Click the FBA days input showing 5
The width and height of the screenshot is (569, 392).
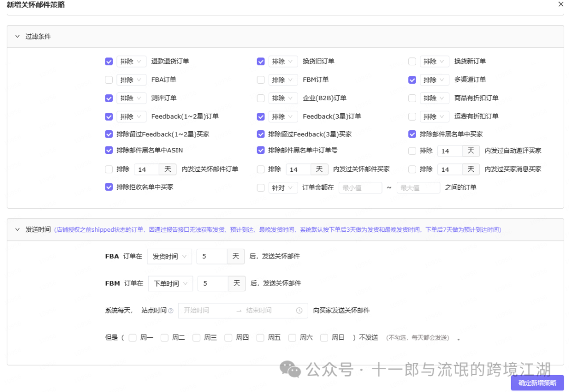212,257
